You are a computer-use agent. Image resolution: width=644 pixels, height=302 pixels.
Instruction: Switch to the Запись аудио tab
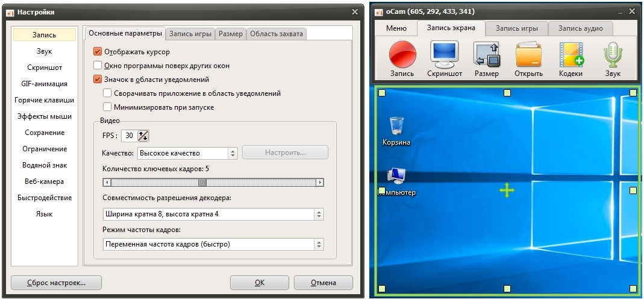[x=581, y=28]
